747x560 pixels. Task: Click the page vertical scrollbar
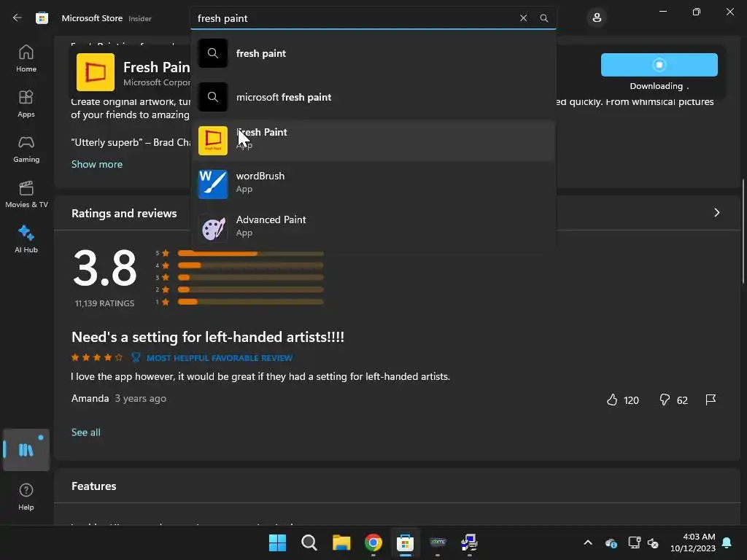[743, 231]
